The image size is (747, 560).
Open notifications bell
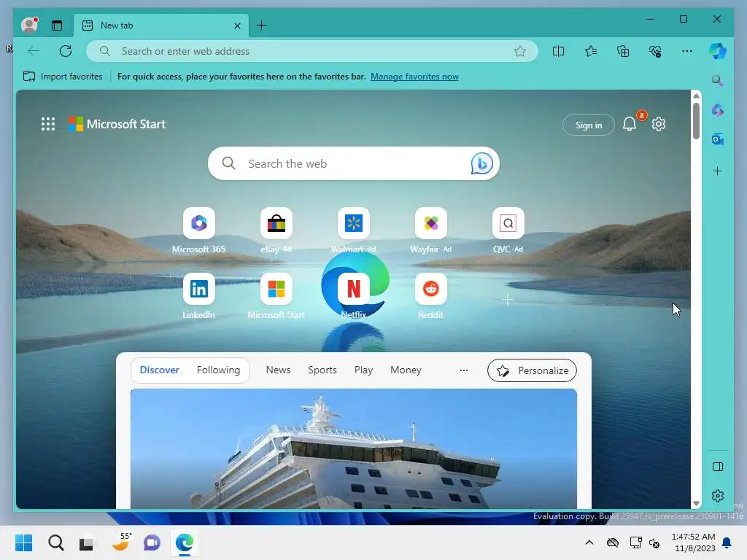630,125
